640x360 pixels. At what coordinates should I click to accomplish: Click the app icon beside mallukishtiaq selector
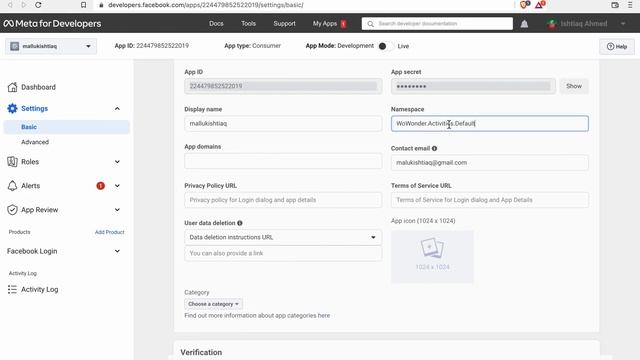pyautogui.click(x=15, y=46)
